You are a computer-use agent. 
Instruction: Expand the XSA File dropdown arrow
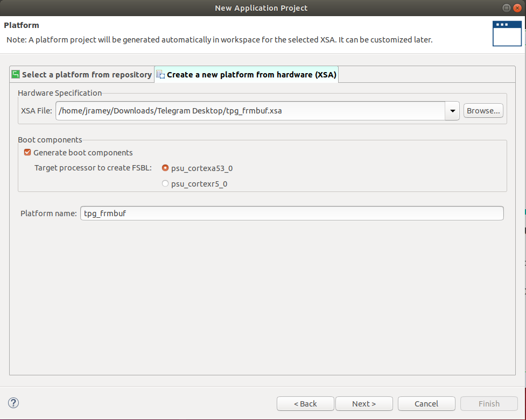[x=452, y=111]
